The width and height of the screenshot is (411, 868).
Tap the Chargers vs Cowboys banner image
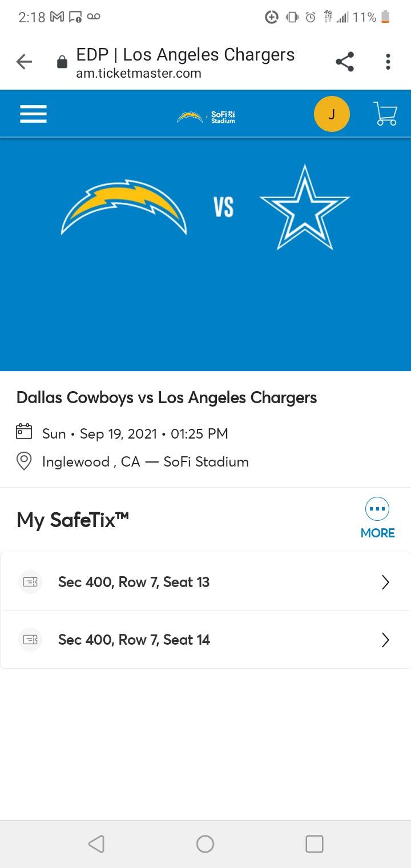pos(205,254)
